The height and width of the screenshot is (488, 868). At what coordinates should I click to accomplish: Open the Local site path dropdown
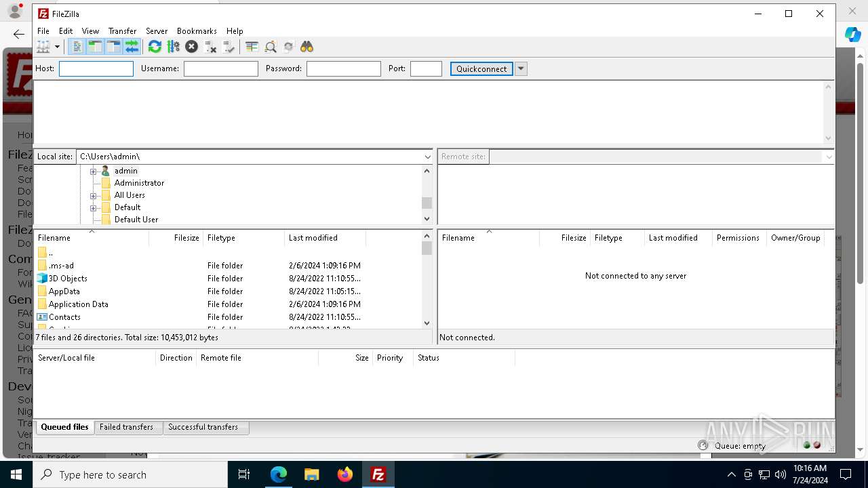[427, 157]
